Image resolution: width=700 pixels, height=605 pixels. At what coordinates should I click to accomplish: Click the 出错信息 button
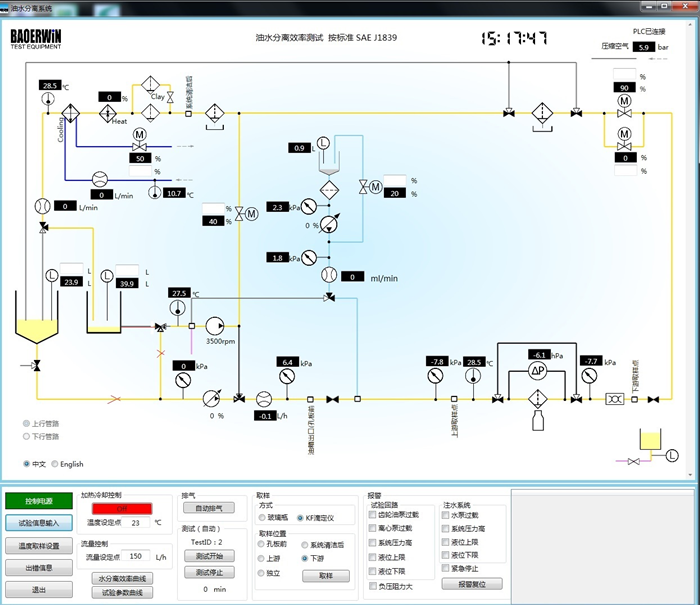coord(39,568)
